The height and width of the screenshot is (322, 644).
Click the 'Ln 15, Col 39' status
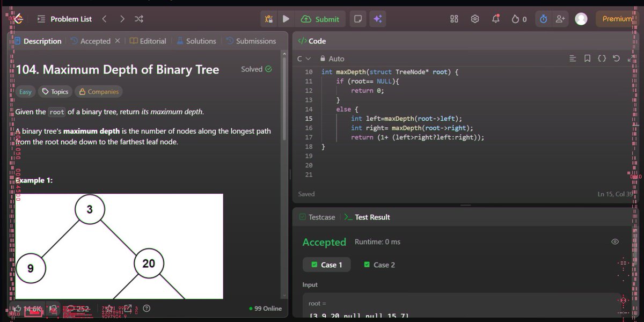tap(616, 194)
